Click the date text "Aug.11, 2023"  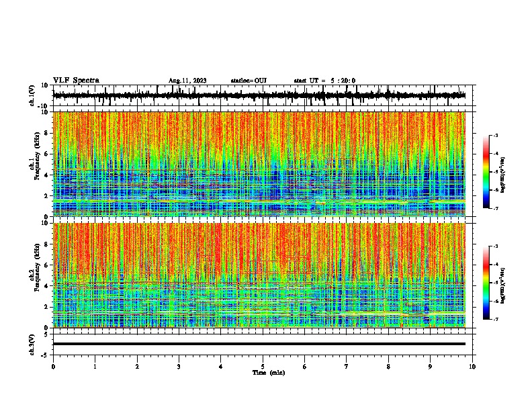(x=187, y=81)
